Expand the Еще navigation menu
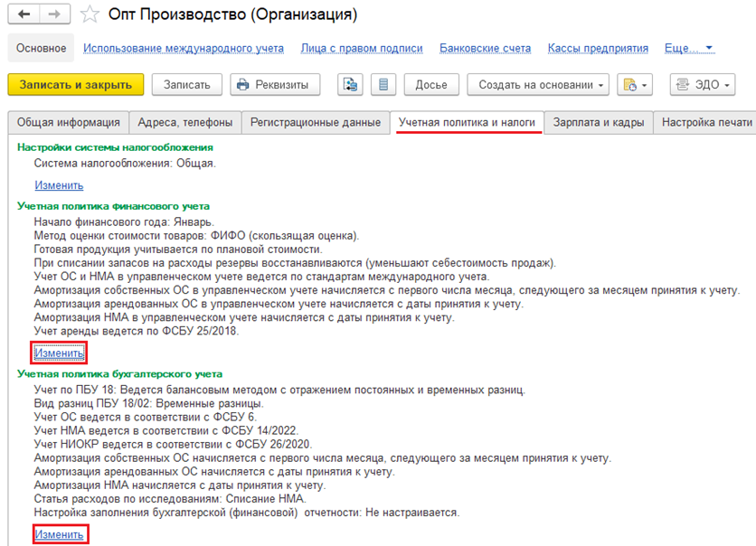756x546 pixels. tap(688, 48)
